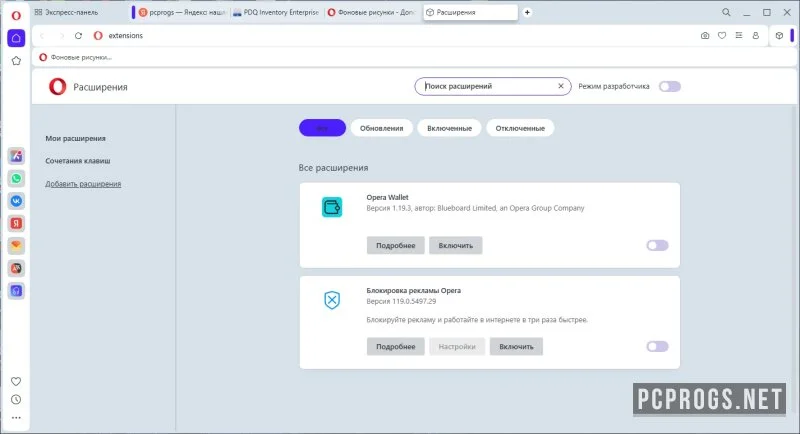Open browsing history clock icon

(16, 400)
